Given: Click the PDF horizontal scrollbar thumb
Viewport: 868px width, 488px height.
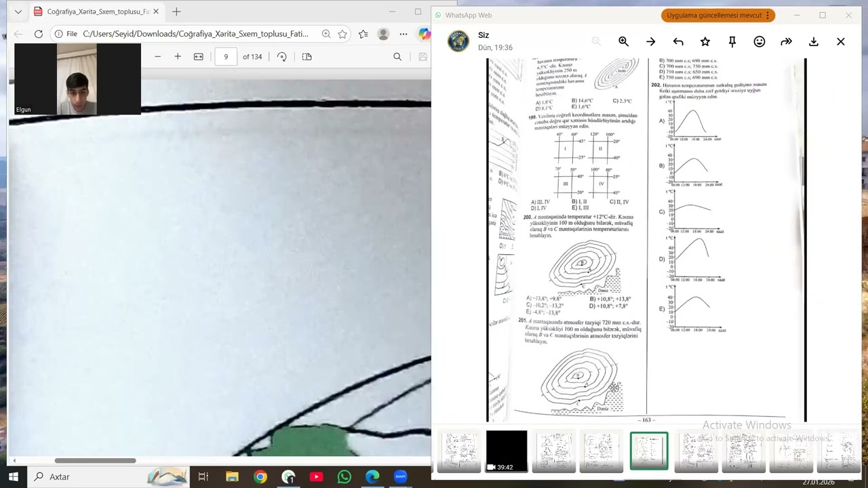Looking at the screenshot, I should coord(95,461).
